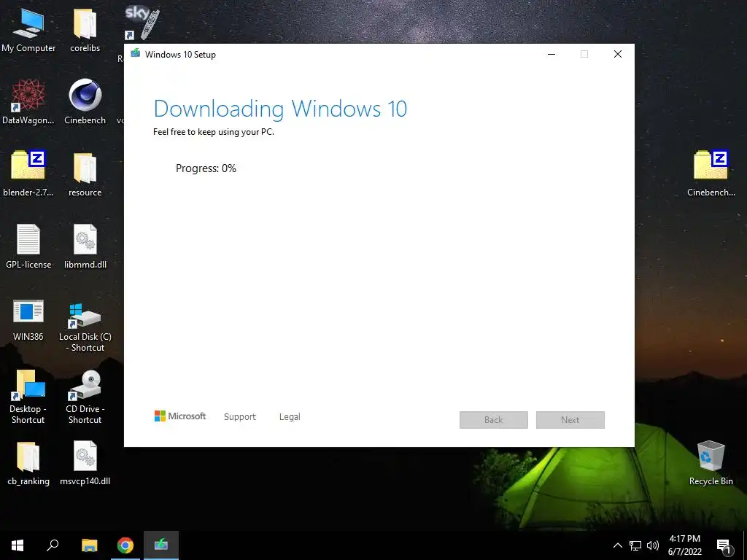Click the Back button
The height and width of the screenshot is (560, 747).
tap(494, 420)
